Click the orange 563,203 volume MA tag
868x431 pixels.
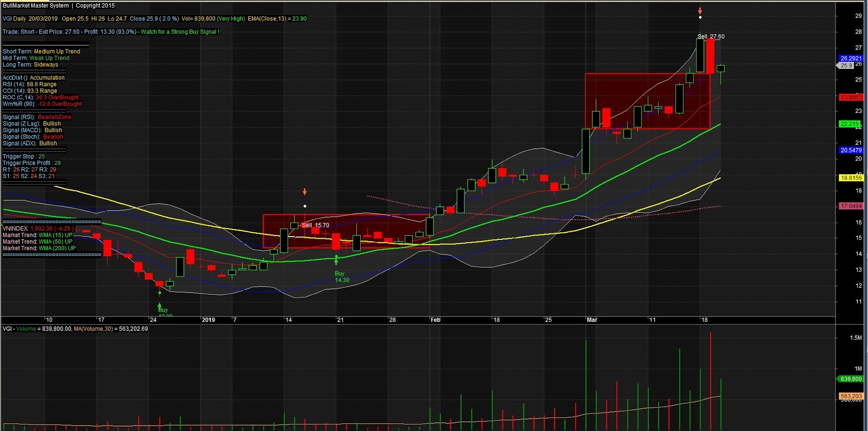pyautogui.click(x=851, y=396)
